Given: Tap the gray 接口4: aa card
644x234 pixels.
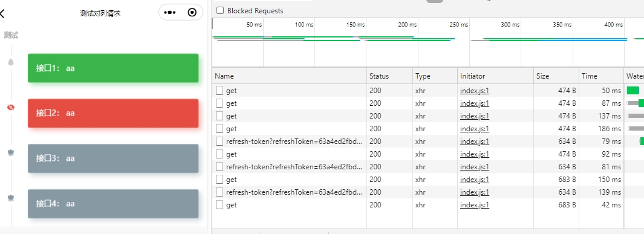Looking at the screenshot, I should click(113, 204).
